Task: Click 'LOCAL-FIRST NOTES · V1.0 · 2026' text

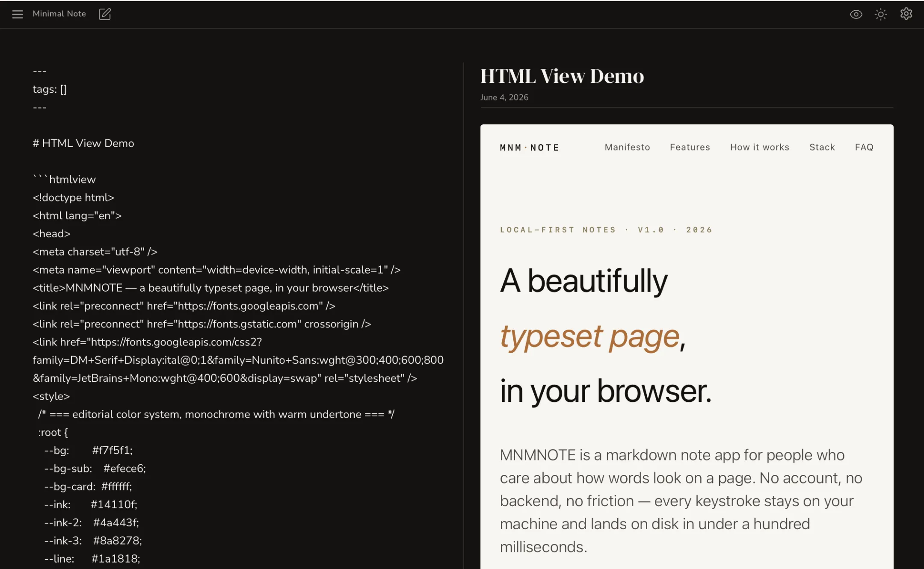Action: click(x=606, y=230)
